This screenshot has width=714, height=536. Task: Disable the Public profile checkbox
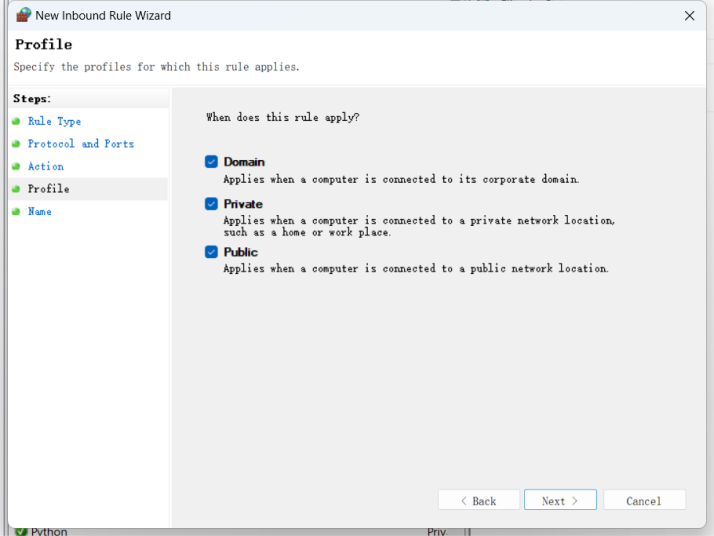coord(211,252)
